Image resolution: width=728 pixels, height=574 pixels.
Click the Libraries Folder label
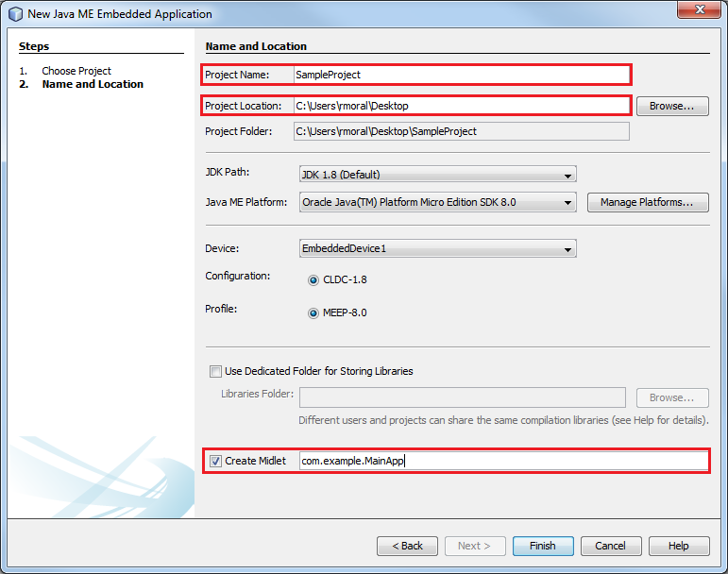257,394
